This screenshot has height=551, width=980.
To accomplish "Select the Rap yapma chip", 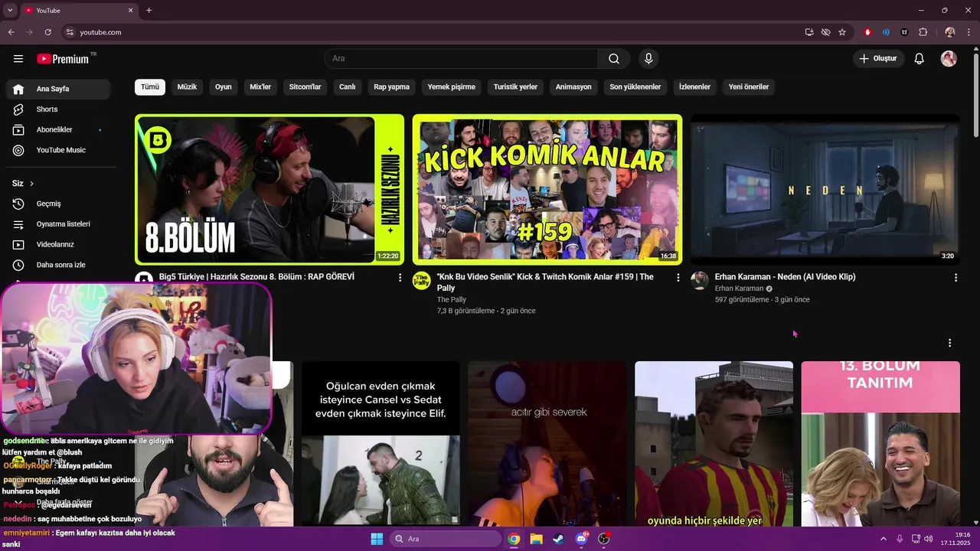I will [391, 87].
